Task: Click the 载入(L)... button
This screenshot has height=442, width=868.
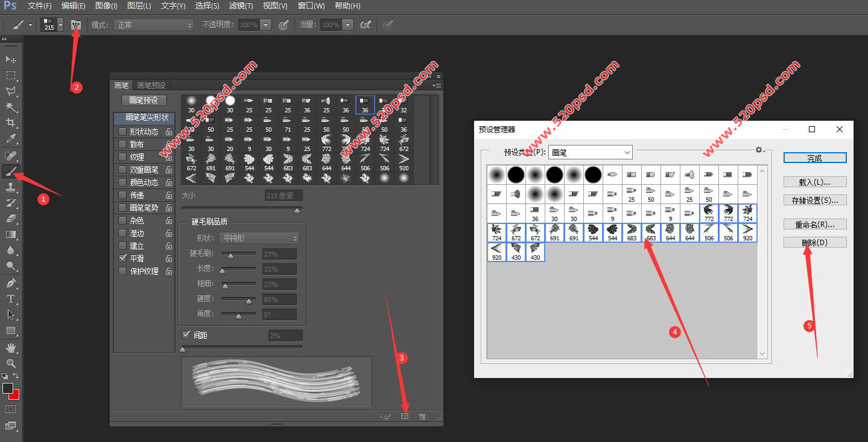Action: (x=815, y=182)
